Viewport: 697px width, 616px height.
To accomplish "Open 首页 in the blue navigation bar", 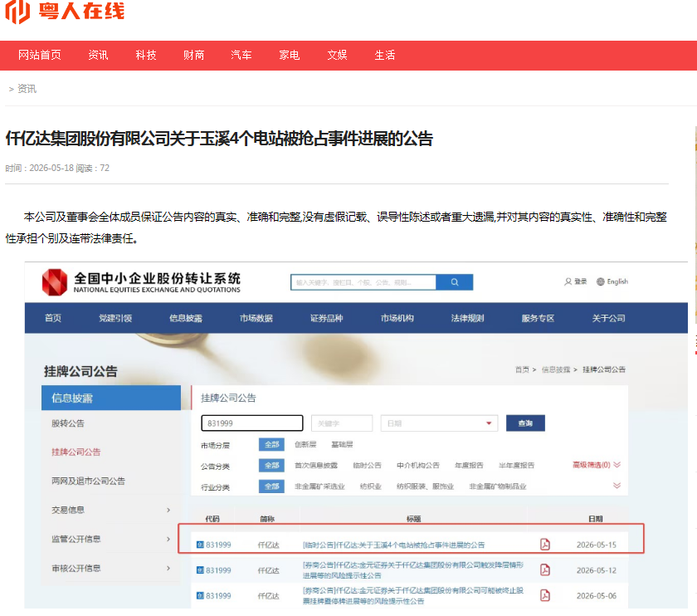I will click(x=53, y=318).
